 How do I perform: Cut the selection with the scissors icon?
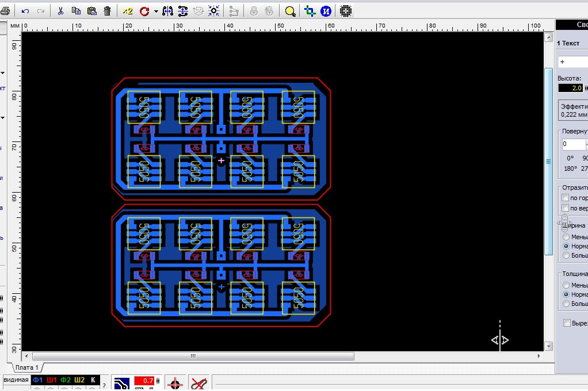point(60,11)
